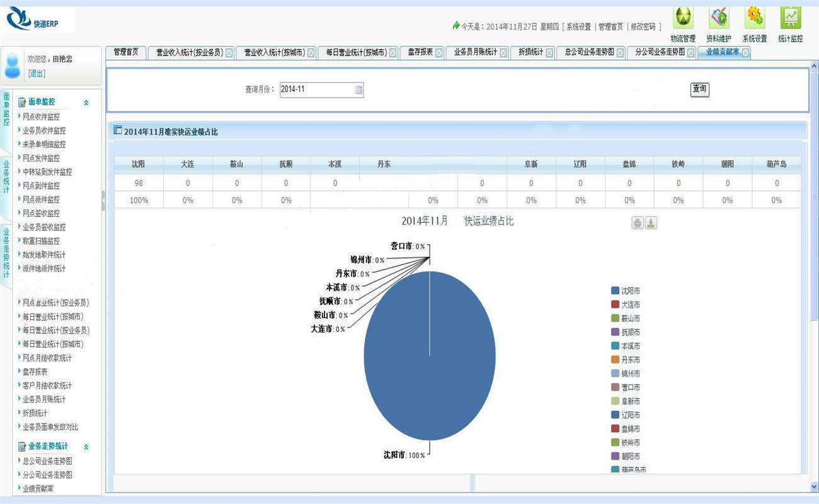Select the vertical 业务统计 side tab
Viewport: 819px width, 504px height.
[x=6, y=188]
